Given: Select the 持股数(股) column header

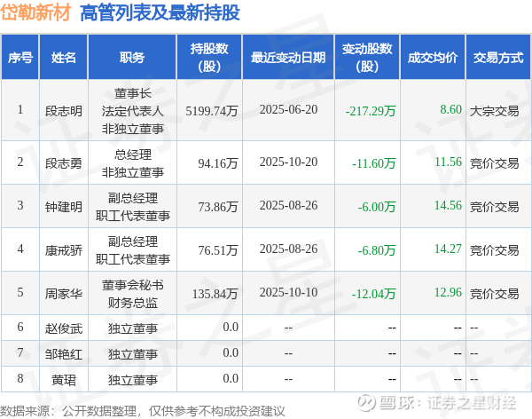Looking at the screenshot, I should click(209, 58).
